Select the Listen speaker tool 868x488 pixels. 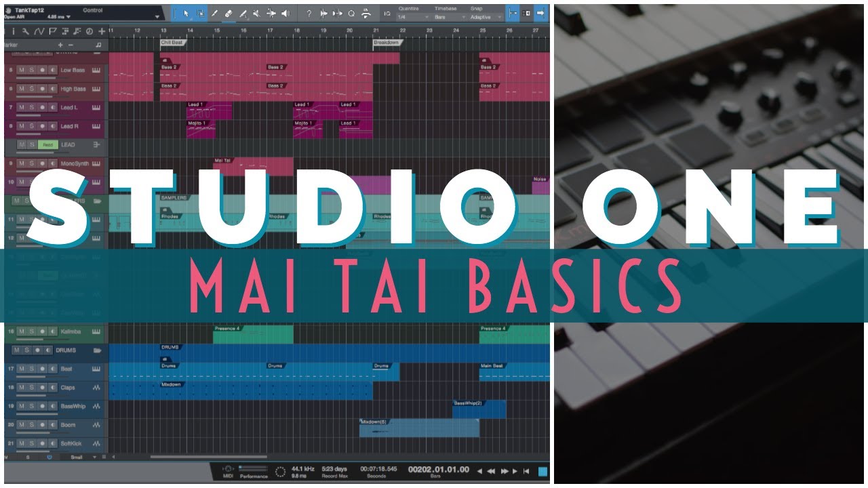tap(285, 13)
